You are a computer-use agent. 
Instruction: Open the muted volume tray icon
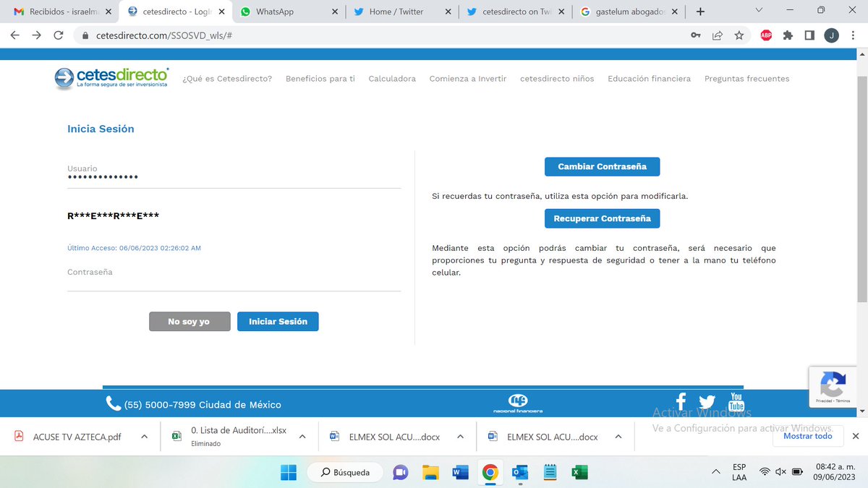[x=780, y=472]
